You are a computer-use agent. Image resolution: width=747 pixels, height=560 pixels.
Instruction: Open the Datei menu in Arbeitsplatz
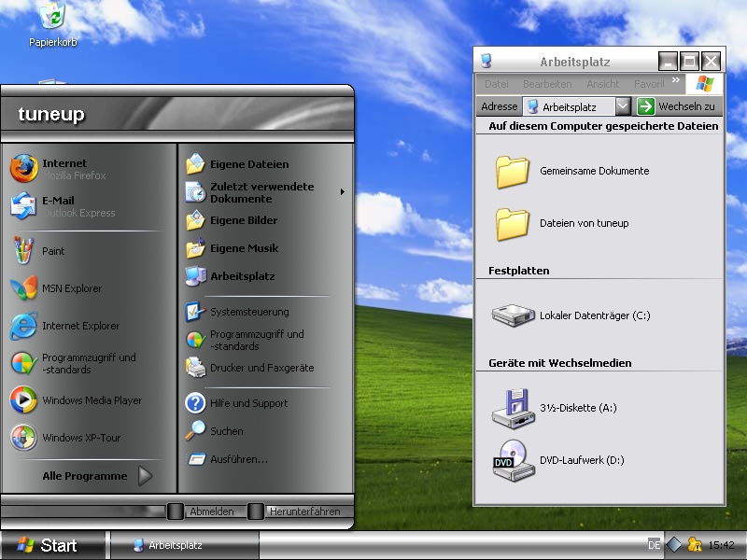(496, 83)
